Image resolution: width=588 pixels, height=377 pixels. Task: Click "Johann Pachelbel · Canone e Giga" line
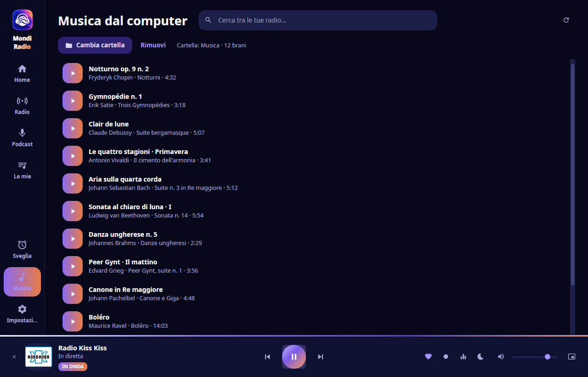141,298
